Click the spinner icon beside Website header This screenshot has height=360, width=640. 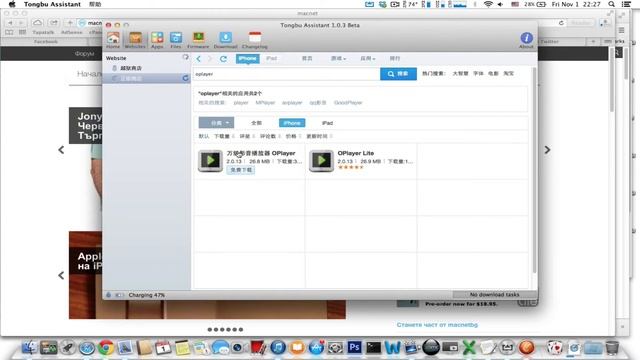[185, 58]
